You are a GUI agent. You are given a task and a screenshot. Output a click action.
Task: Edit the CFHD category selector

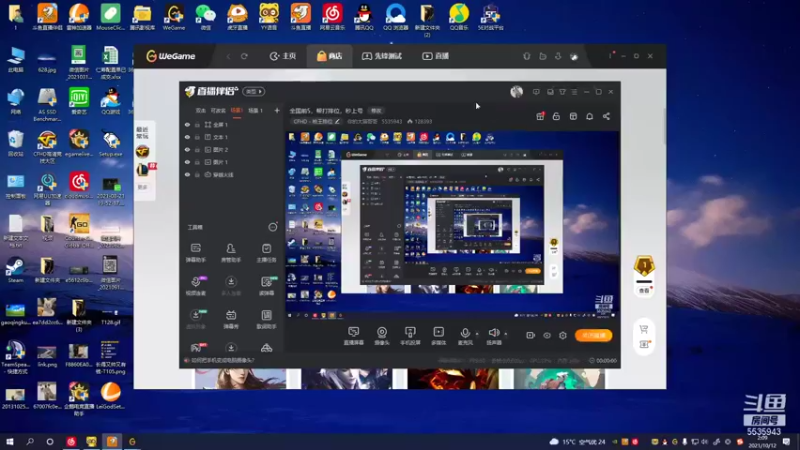pos(316,121)
